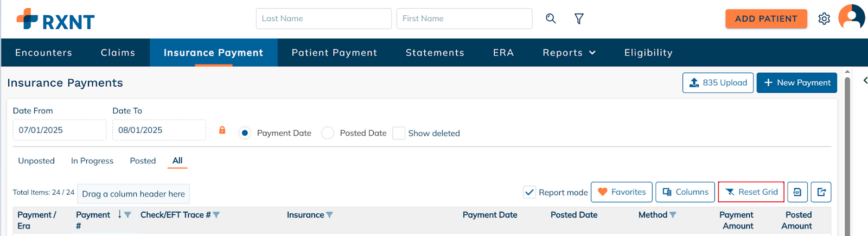
Task: Click the patient search magnifier icon
Action: point(551,18)
